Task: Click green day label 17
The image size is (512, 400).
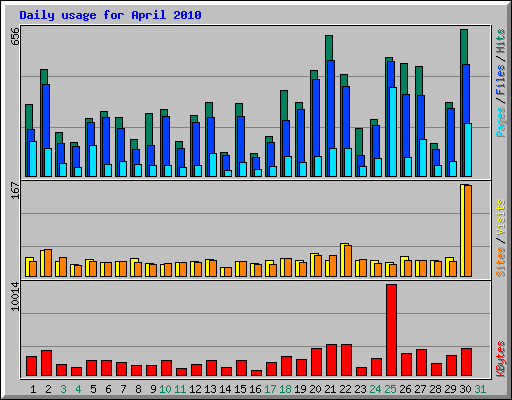Action: 270,389
